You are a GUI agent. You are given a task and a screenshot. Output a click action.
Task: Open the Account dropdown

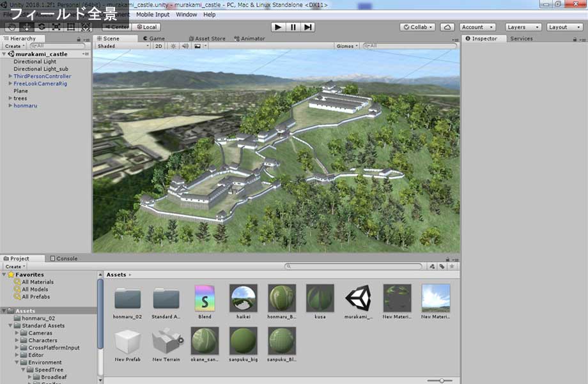click(x=477, y=27)
